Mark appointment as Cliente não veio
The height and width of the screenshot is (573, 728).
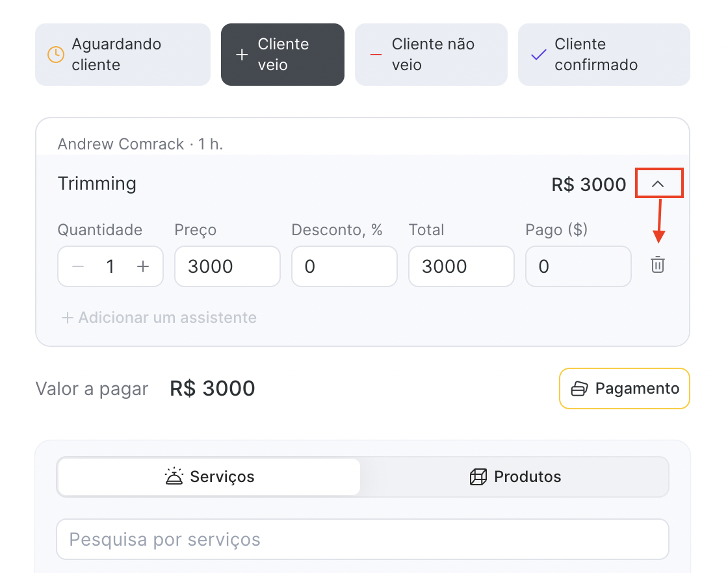431,55
